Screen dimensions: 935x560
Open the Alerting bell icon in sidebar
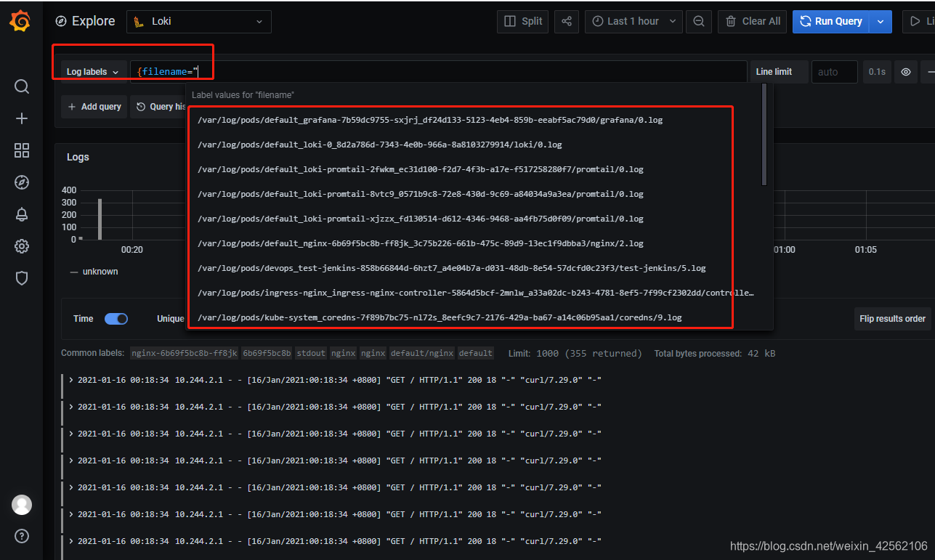(x=22, y=214)
